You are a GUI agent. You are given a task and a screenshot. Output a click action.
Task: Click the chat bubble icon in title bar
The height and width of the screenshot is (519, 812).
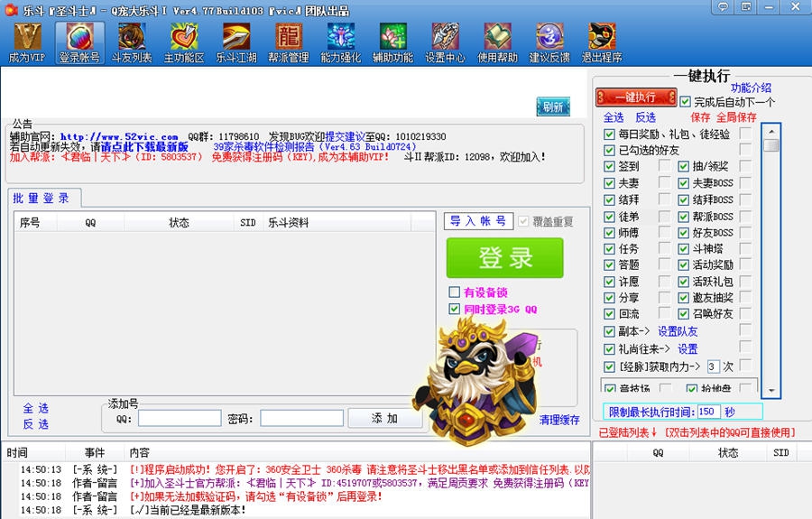[x=724, y=6]
